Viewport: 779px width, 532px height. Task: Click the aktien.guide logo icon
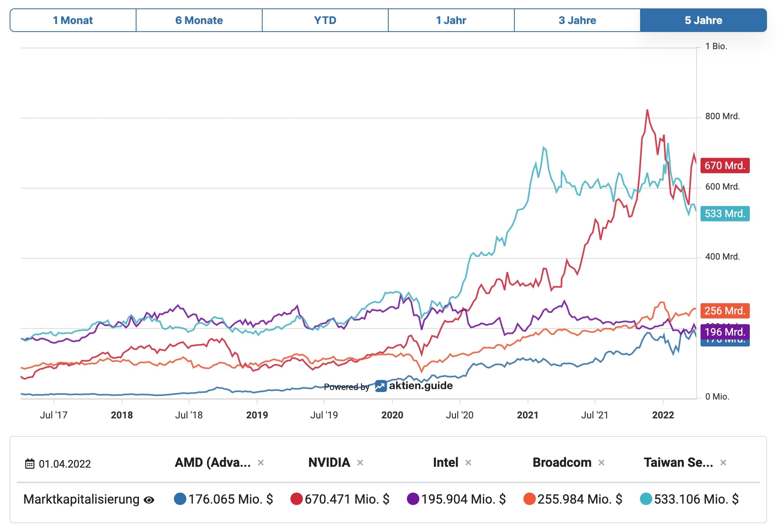[381, 386]
